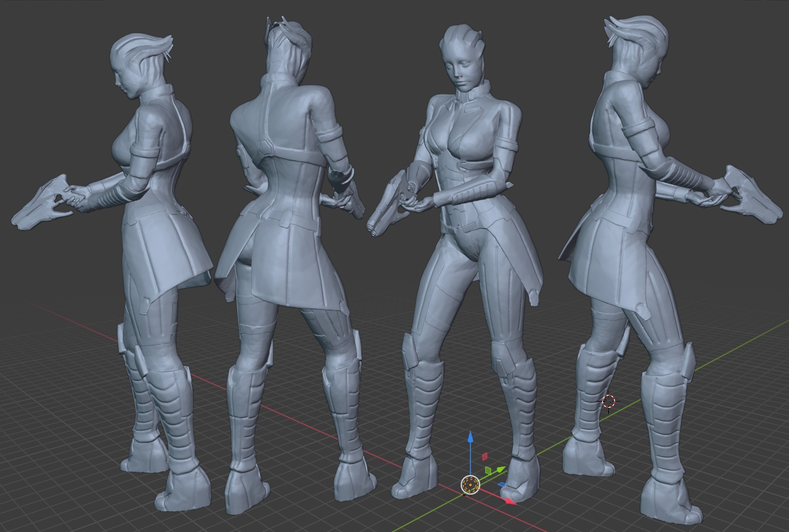
Task: Click the red-and-white 3D cursor
Action: [x=608, y=402]
